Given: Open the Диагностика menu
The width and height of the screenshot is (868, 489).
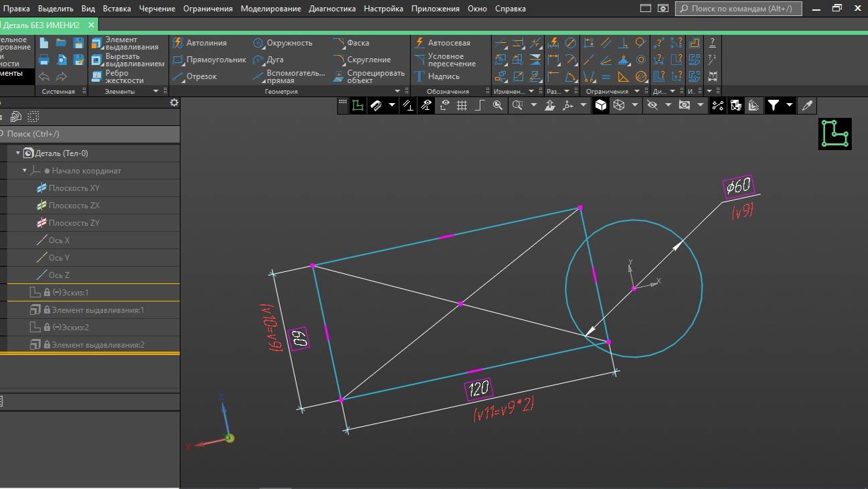Looking at the screenshot, I should (x=333, y=9).
